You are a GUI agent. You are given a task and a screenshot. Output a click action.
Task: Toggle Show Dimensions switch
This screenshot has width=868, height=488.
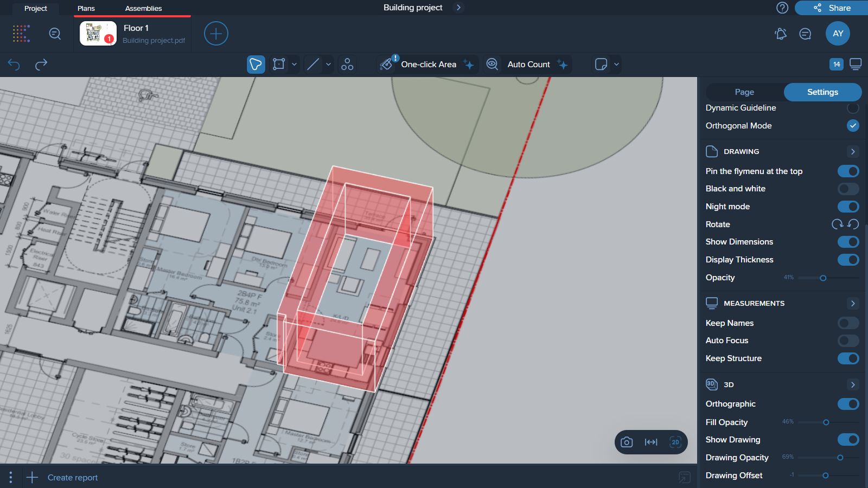[848, 242]
